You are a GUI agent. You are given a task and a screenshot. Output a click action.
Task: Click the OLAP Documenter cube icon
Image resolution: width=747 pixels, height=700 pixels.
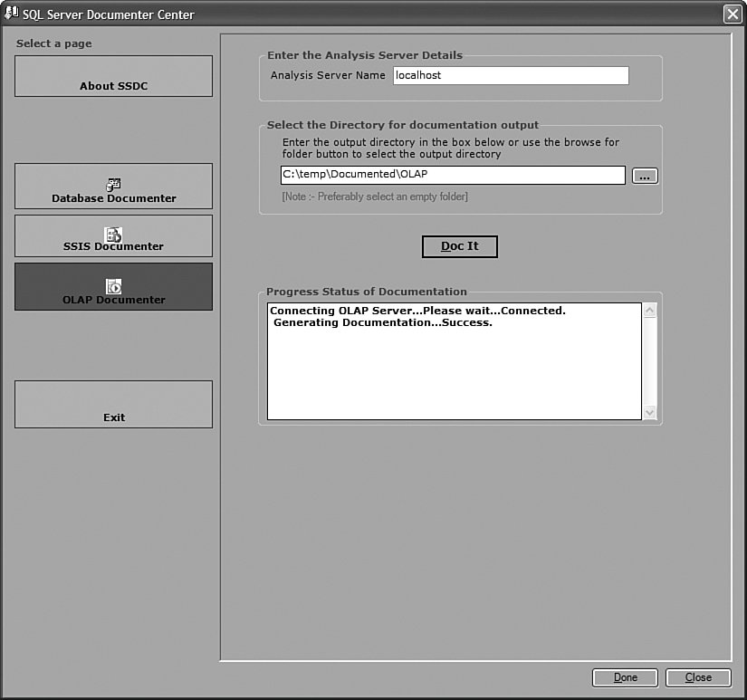[113, 286]
